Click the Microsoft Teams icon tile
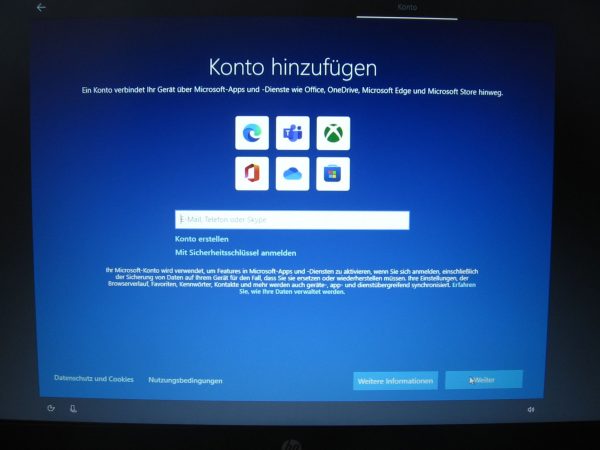 coord(292,133)
